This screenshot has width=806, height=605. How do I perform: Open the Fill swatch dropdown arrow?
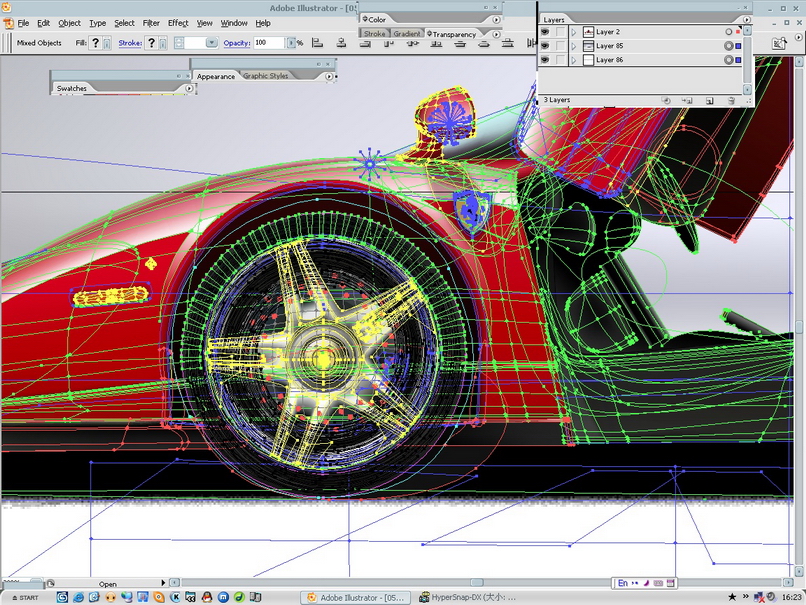pos(107,43)
